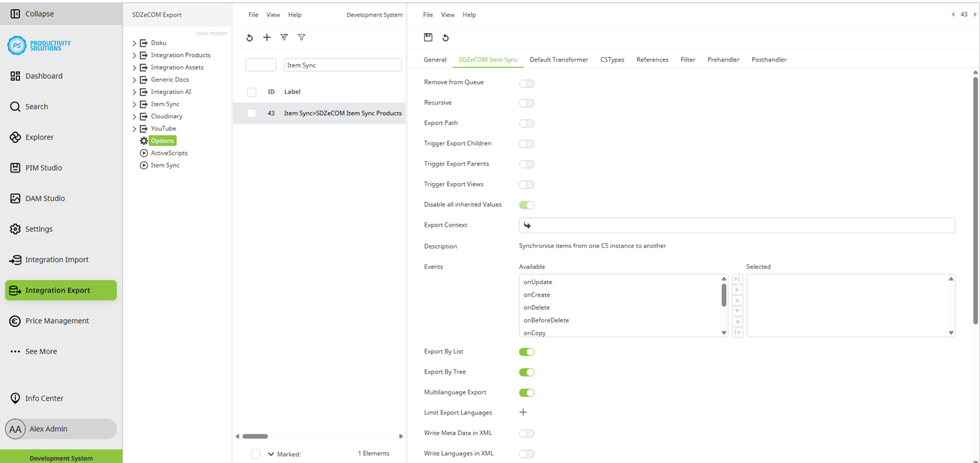Click the reload icon next to save

[x=445, y=38]
